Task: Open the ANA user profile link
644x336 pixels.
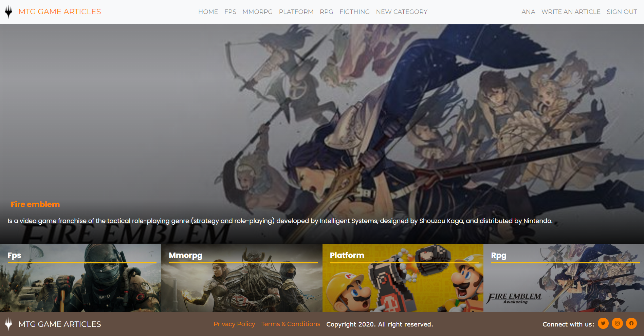Action: 528,12
